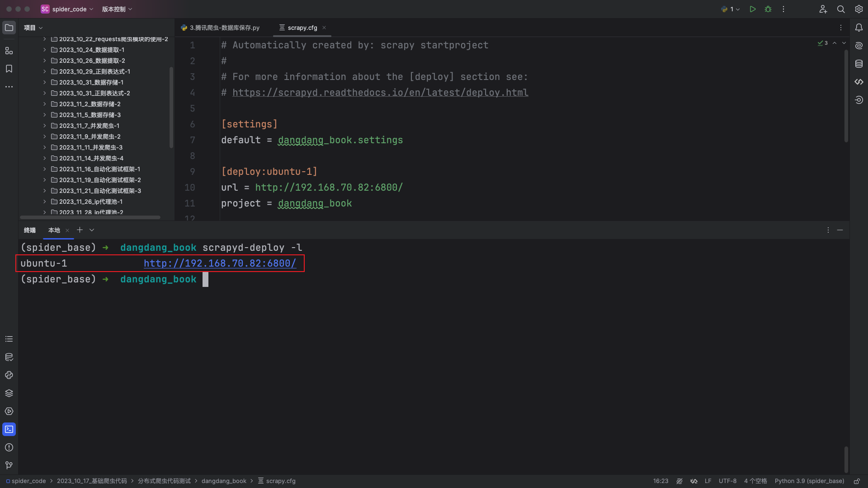Viewport: 868px width, 488px height.
Task: Expand the 2023_11_28_ip代理地址-2 folder
Action: point(45,211)
